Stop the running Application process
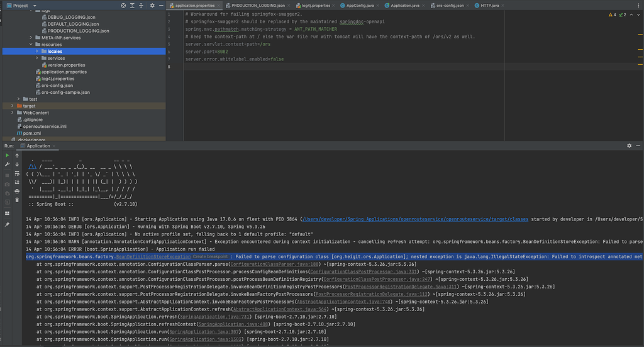This screenshot has width=644, height=347. pyautogui.click(x=7, y=176)
